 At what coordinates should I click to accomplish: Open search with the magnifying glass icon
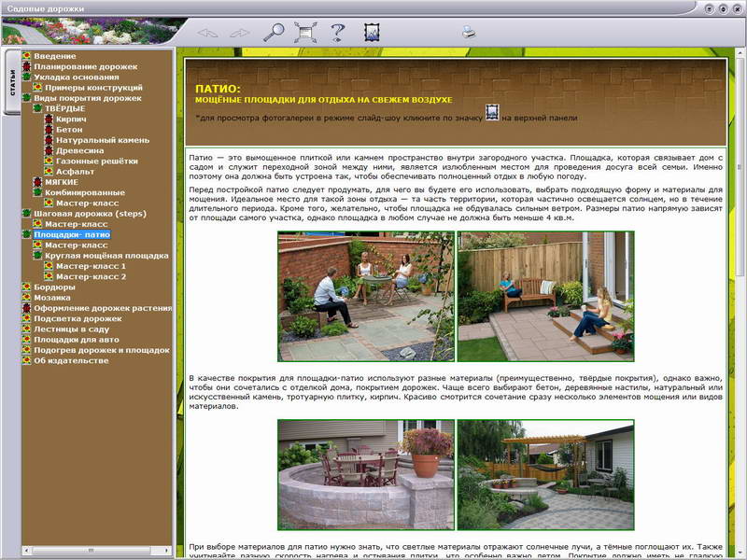click(274, 33)
